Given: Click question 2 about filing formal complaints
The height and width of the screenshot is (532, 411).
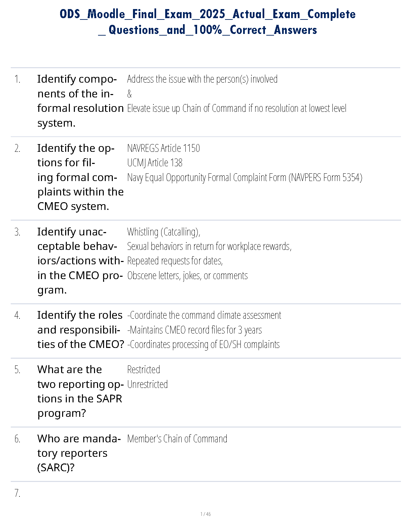Looking at the screenshot, I should point(80,177).
